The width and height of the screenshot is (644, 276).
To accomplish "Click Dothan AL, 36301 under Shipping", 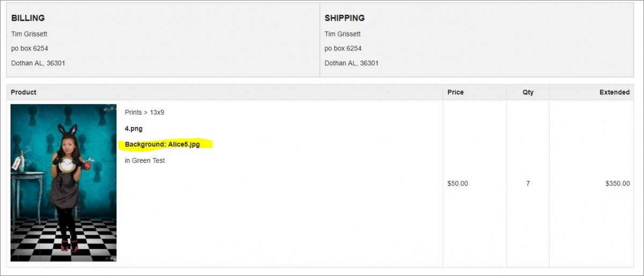I will pyautogui.click(x=352, y=63).
